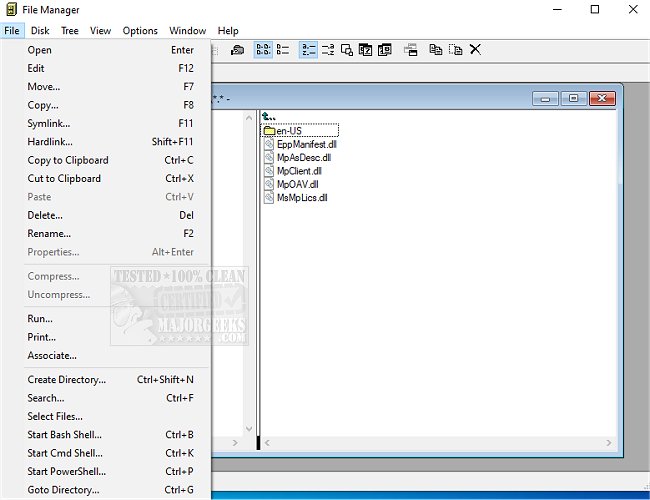Toggle the file names only view icon
This screenshot has height=500, width=650.
click(263, 50)
